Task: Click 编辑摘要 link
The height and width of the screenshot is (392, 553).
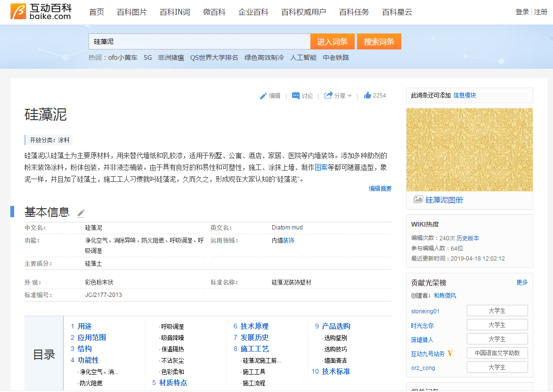Action: click(380, 188)
